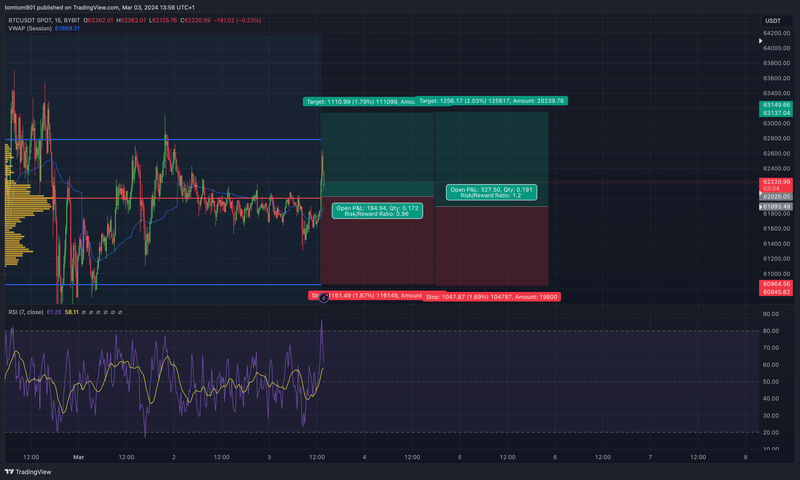The height and width of the screenshot is (480, 800).
Task: Click the grey price label 62026.05
Action: pos(776,196)
